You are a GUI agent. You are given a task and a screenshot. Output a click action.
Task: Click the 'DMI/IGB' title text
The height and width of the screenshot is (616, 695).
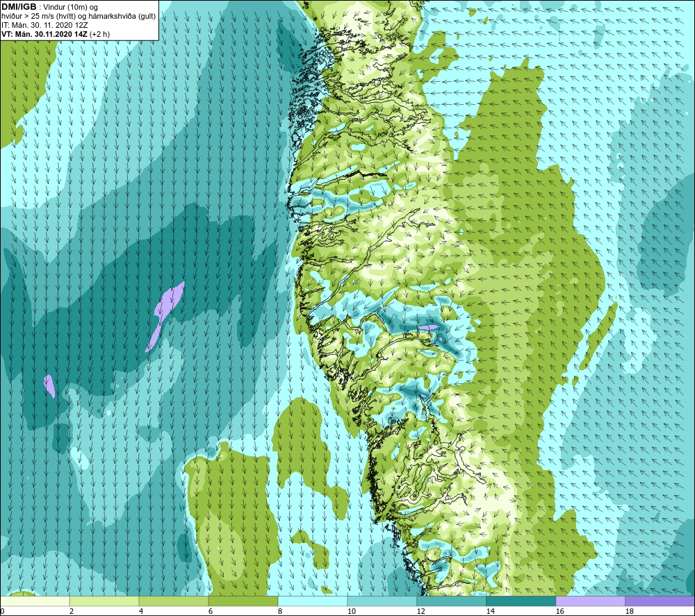tap(19, 7)
